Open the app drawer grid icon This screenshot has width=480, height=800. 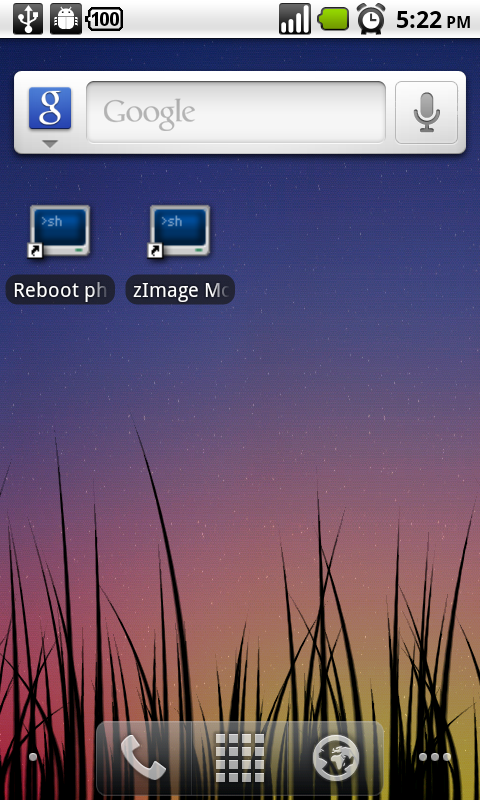(240, 758)
